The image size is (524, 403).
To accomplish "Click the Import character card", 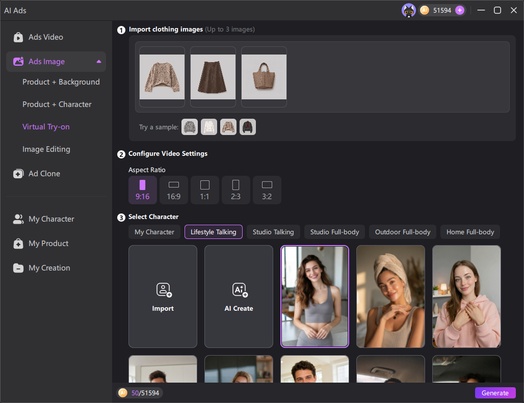I will pos(163,297).
